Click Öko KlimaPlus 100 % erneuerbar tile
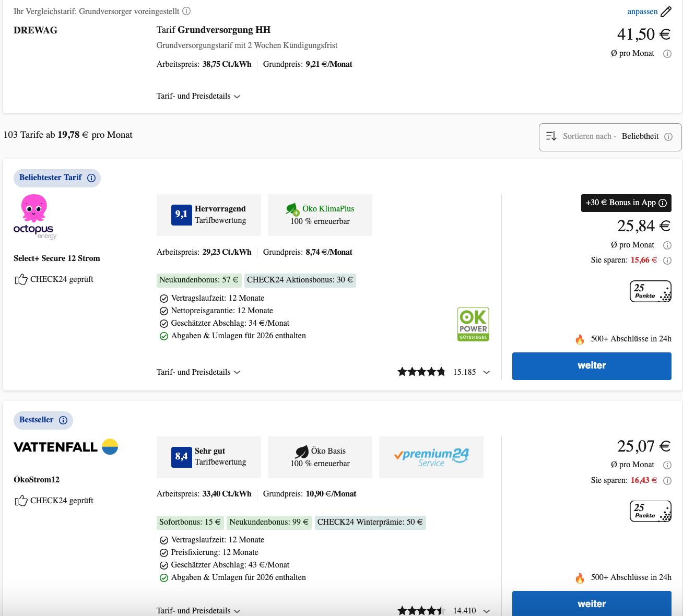 320,215
